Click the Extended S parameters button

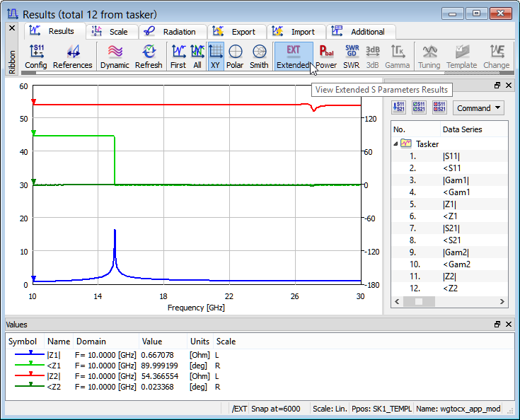click(x=293, y=56)
